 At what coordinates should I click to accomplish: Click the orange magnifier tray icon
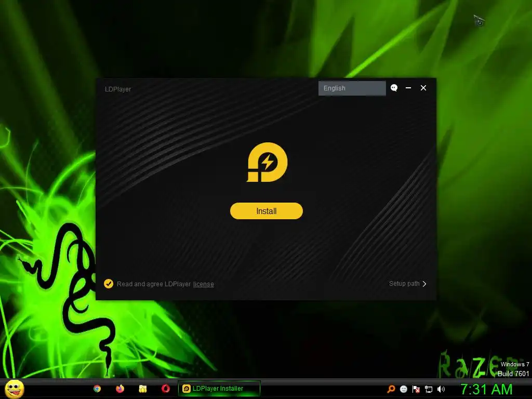391,389
